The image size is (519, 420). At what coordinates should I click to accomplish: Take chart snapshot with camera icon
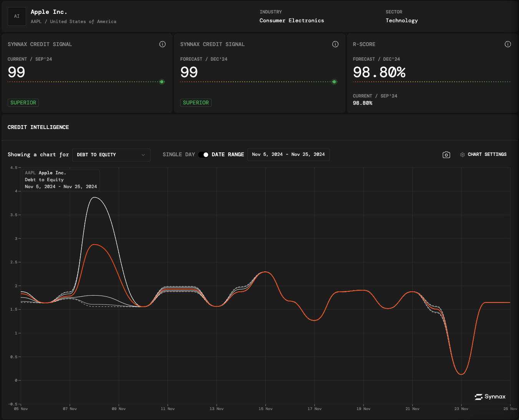446,155
